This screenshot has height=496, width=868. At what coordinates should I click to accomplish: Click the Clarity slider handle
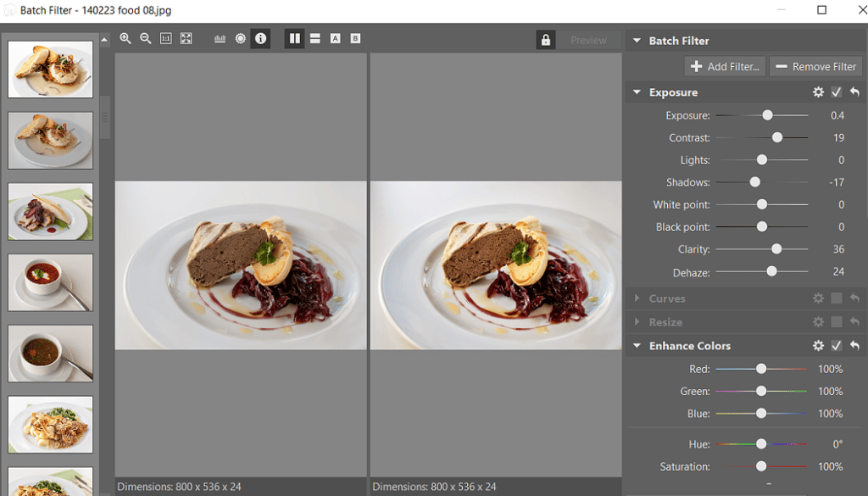[x=776, y=249]
